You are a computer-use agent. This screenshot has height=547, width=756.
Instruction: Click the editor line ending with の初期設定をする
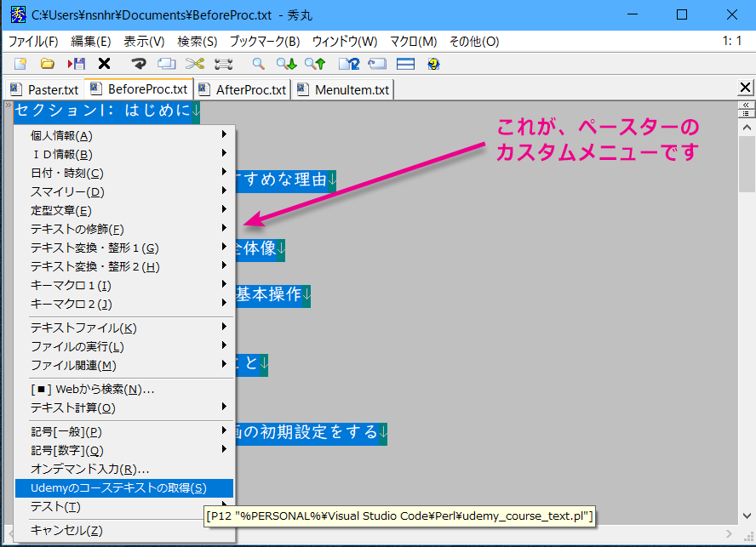(x=311, y=432)
